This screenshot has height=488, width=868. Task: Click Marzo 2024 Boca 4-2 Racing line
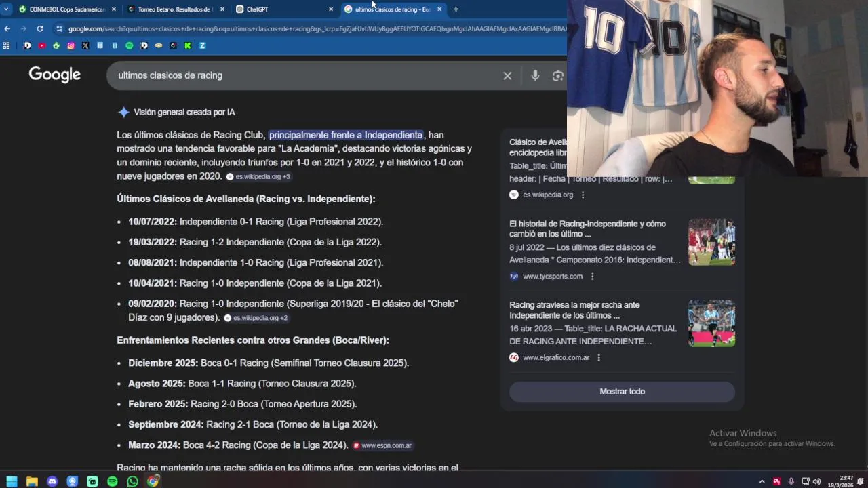[238, 445]
